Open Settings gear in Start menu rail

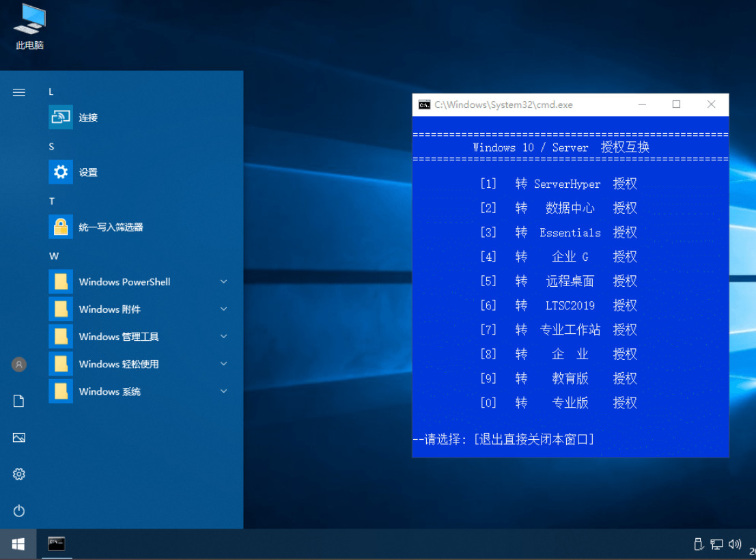tap(19, 474)
